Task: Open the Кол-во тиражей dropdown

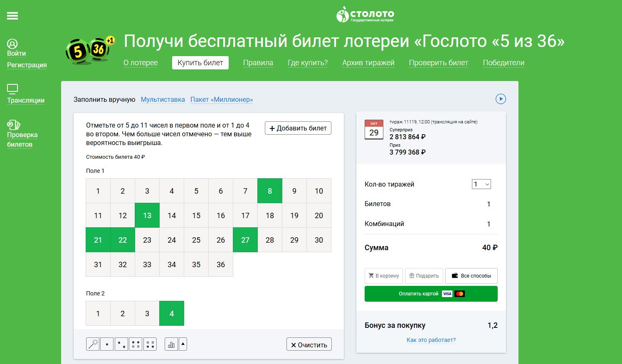Action: 481,184
